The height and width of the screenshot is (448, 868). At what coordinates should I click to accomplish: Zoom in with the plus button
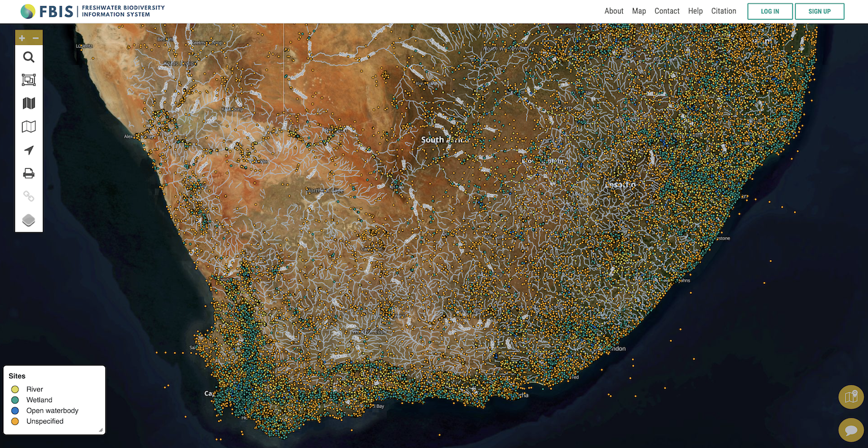pos(22,38)
